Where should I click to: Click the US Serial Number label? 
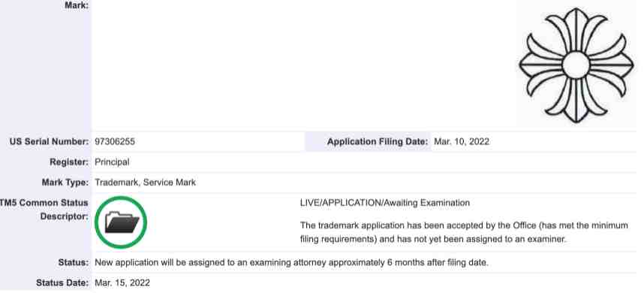pos(49,142)
